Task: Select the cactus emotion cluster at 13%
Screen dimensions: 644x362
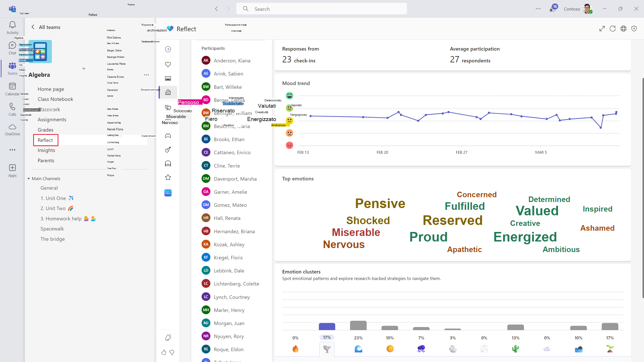Action: 515,349
